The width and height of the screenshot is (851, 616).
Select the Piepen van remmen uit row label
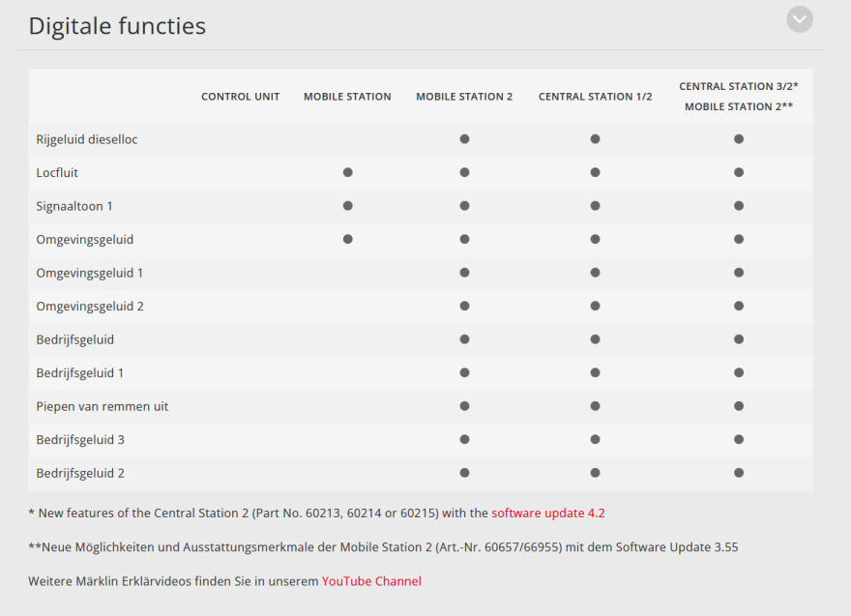(103, 406)
